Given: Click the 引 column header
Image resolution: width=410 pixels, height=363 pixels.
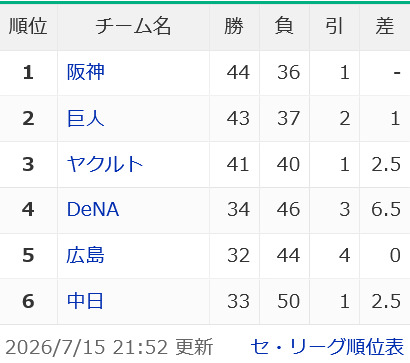Looking at the screenshot, I should tap(334, 27).
